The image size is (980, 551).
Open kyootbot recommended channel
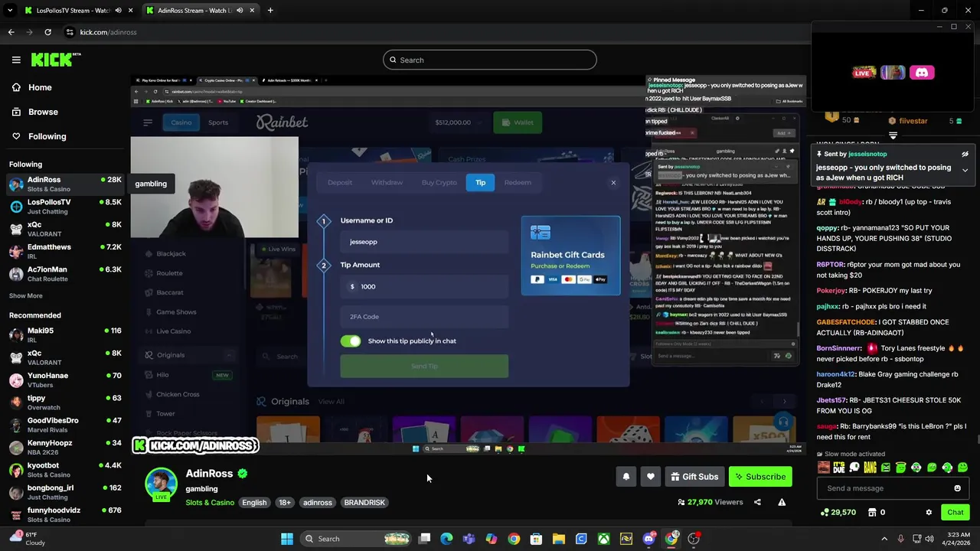click(x=65, y=469)
